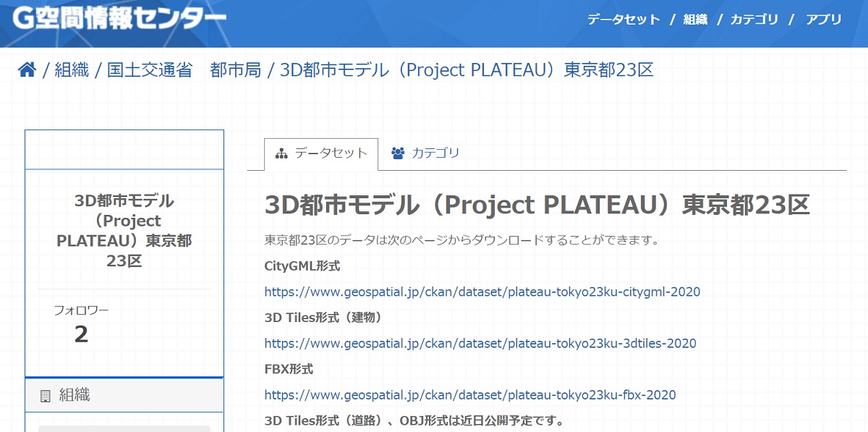Open the FBX 2020 dataset link
868x432 pixels.
click(470, 395)
